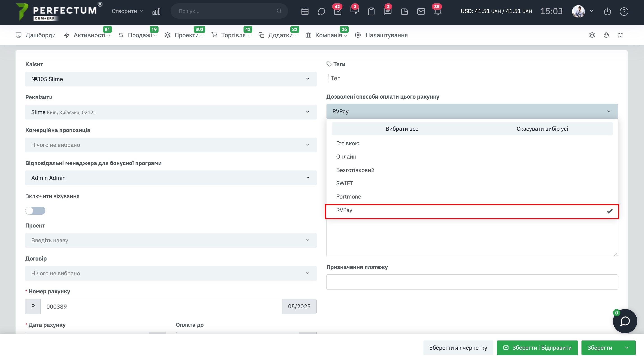Open the chat bubble icon
The width and height of the screenshot is (644, 358).
pyautogui.click(x=322, y=11)
